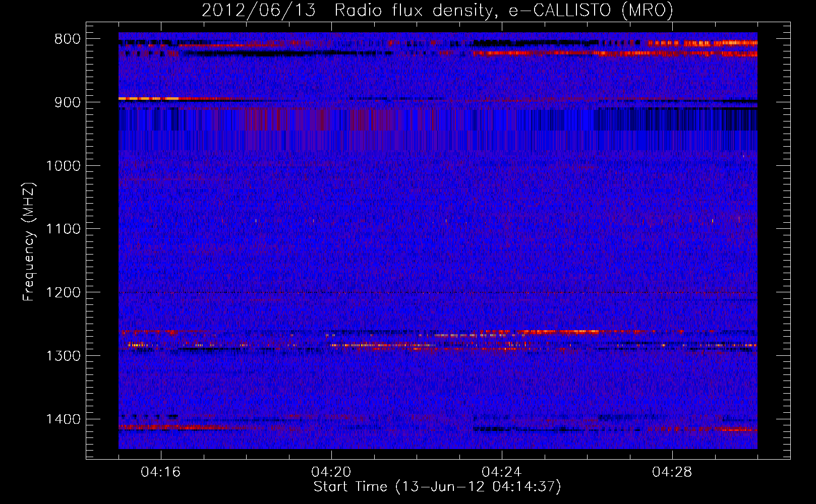Select the 1000 frequency tick label

(64, 166)
